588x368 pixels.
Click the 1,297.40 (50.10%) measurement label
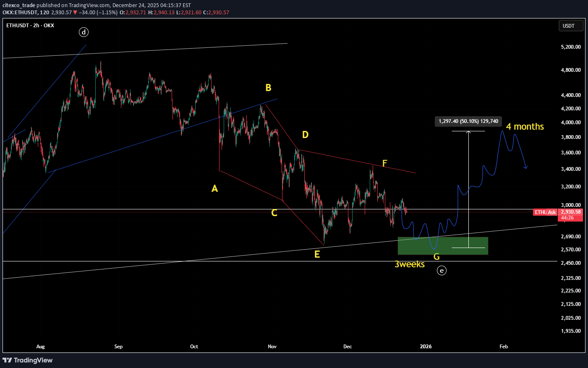pos(468,121)
